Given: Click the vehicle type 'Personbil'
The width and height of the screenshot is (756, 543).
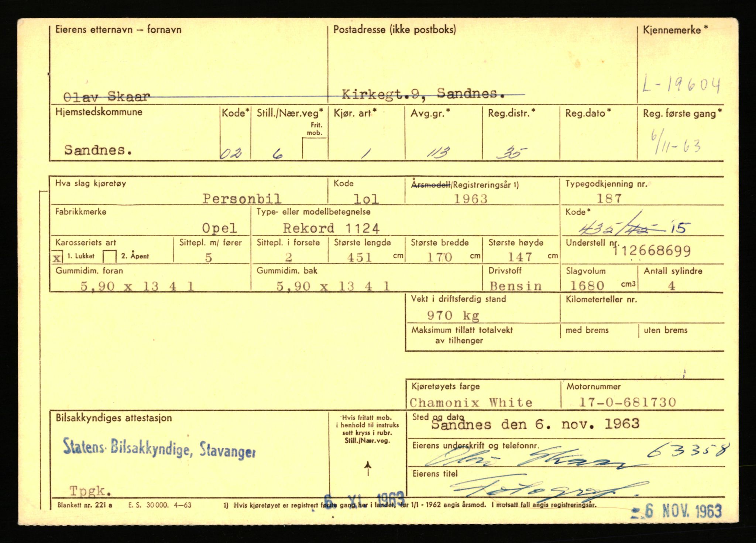Looking at the screenshot, I should [x=242, y=199].
